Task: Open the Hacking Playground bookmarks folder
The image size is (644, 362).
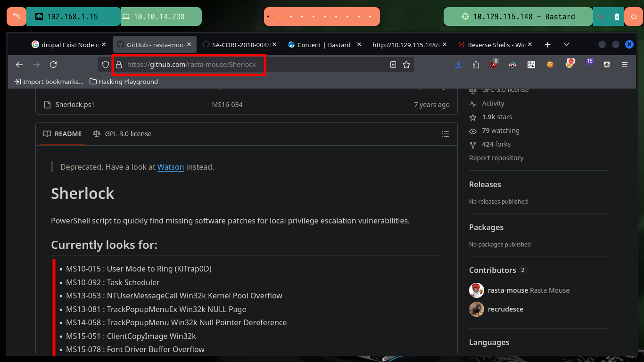Action: (x=124, y=82)
